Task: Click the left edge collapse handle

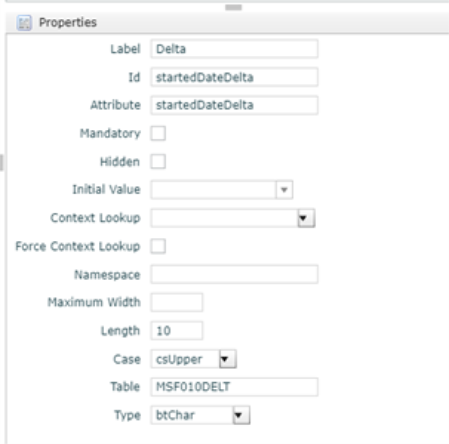Action: point(1,163)
